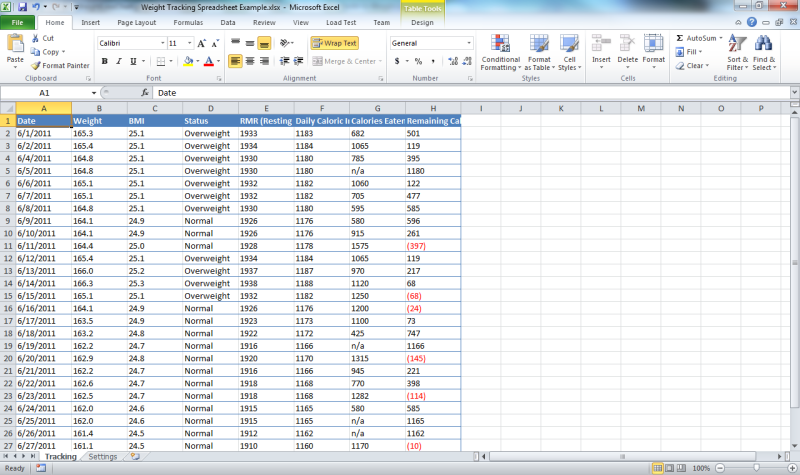The width and height of the screenshot is (800, 475).
Task: Open the Calibri font name dropdown
Action: tap(163, 43)
